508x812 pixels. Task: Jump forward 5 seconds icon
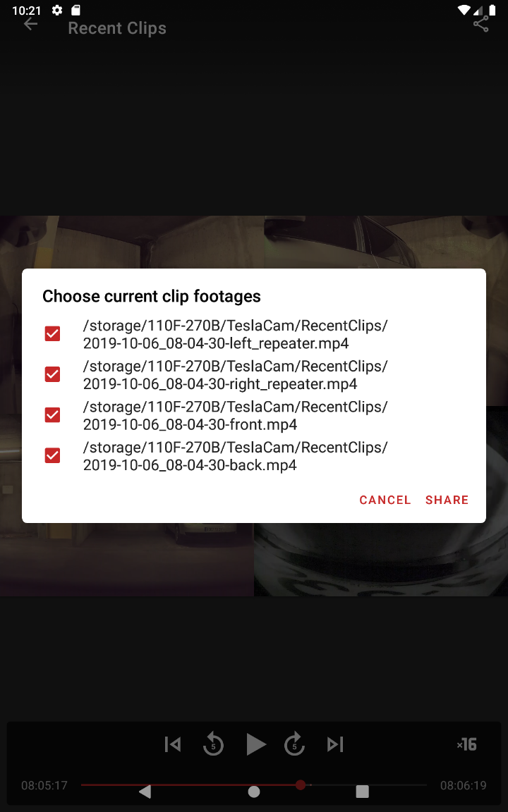[294, 744]
